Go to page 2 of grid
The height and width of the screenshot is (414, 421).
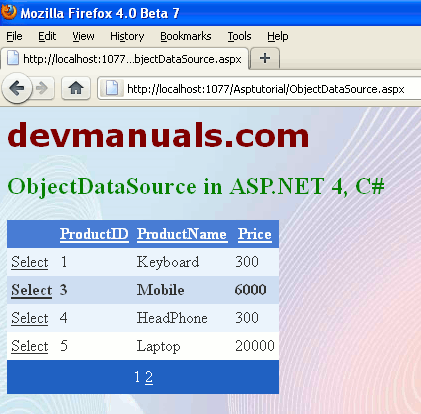click(149, 377)
